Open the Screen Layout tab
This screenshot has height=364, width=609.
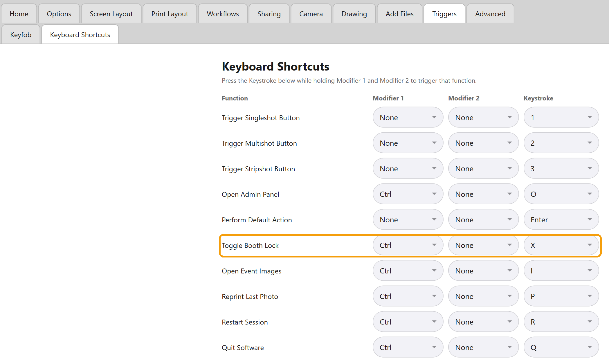pyautogui.click(x=111, y=14)
